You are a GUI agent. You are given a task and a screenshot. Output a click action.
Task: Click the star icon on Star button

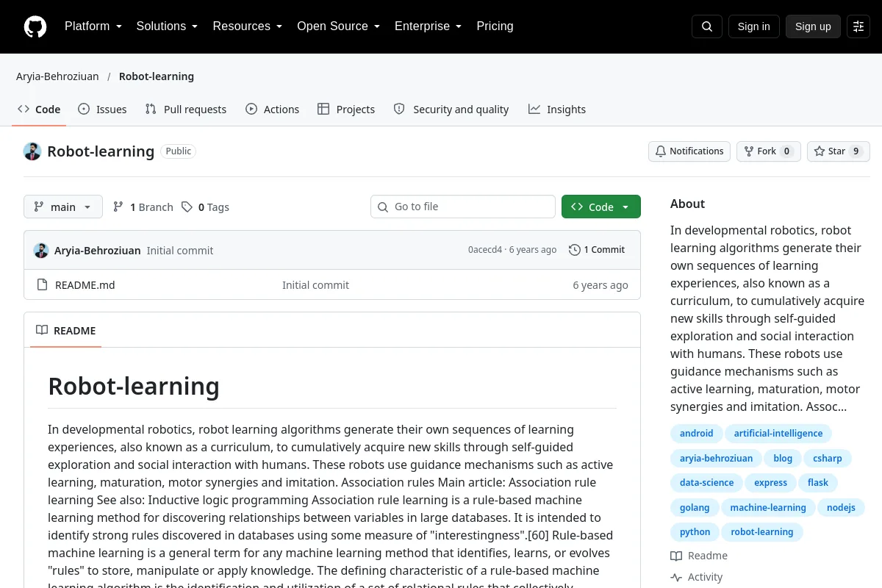point(820,151)
